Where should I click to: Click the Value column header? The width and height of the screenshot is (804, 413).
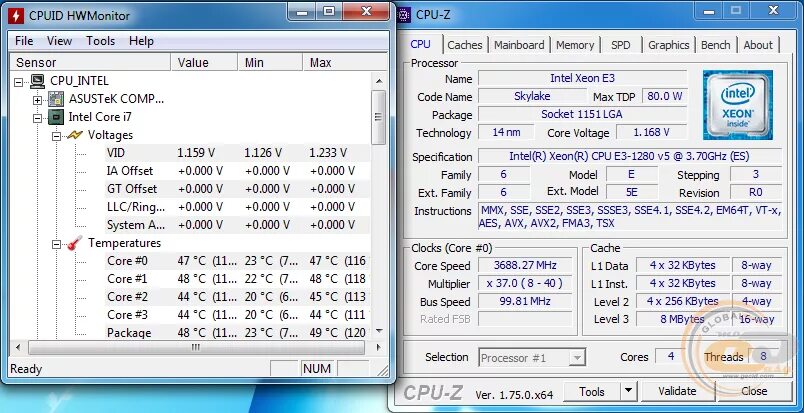204,63
